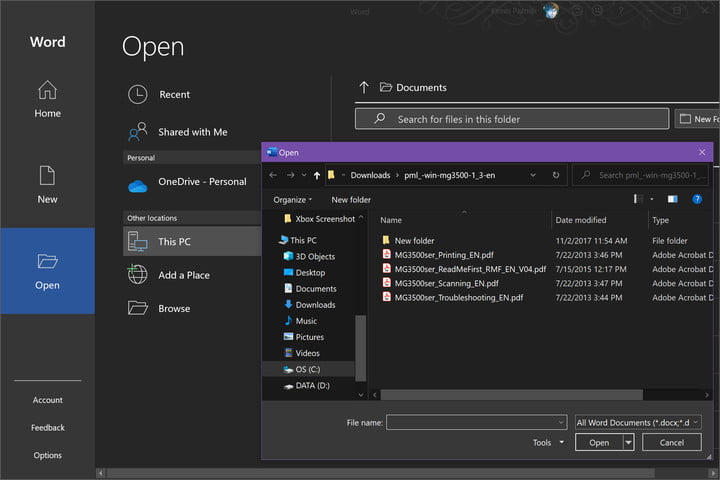Screen dimensions: 720x480
Task: Click the File name input field
Action: click(x=476, y=423)
